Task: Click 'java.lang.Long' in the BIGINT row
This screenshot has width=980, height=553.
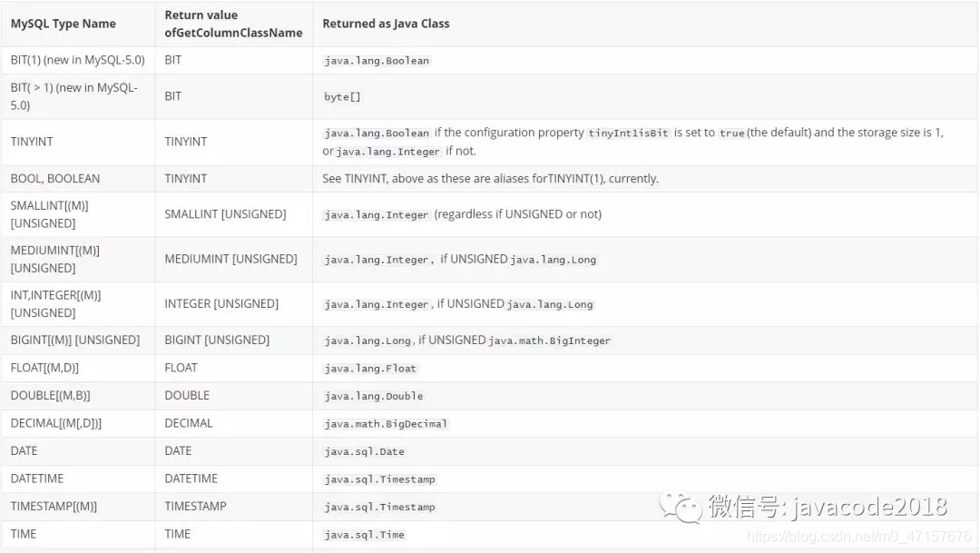Action: pos(367,341)
